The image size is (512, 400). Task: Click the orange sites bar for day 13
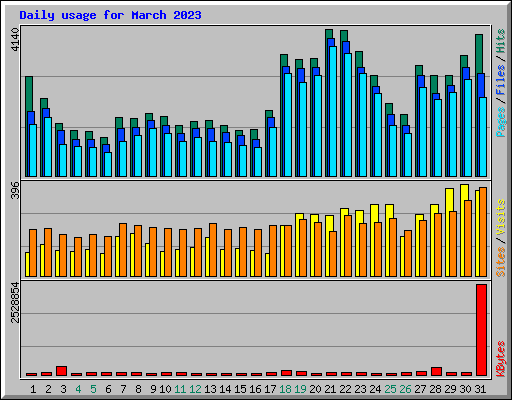coord(213,250)
